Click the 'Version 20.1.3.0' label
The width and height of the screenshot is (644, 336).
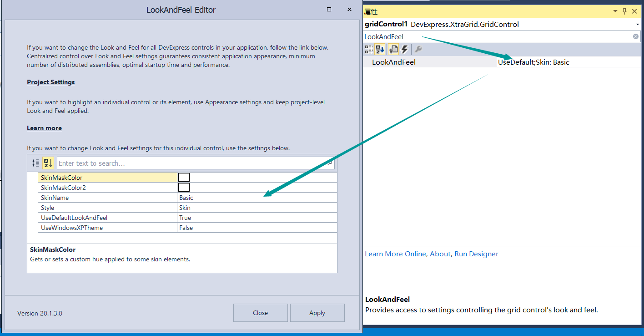40,313
